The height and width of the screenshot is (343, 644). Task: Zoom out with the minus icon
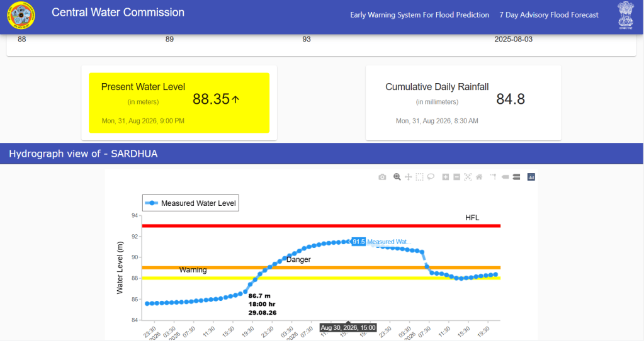[456, 177]
